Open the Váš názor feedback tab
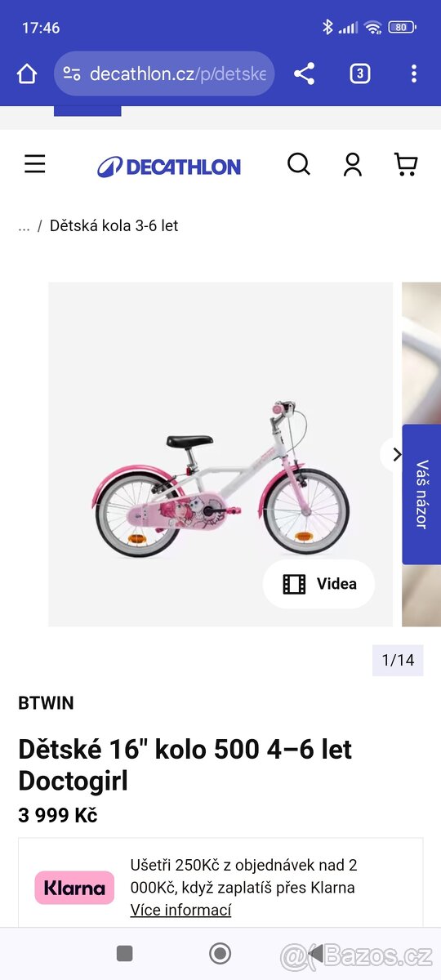 pos(421,494)
